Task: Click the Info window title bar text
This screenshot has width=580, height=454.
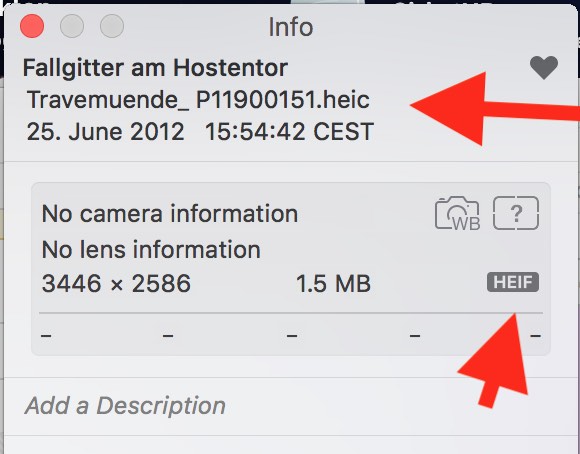Action: pos(291,27)
